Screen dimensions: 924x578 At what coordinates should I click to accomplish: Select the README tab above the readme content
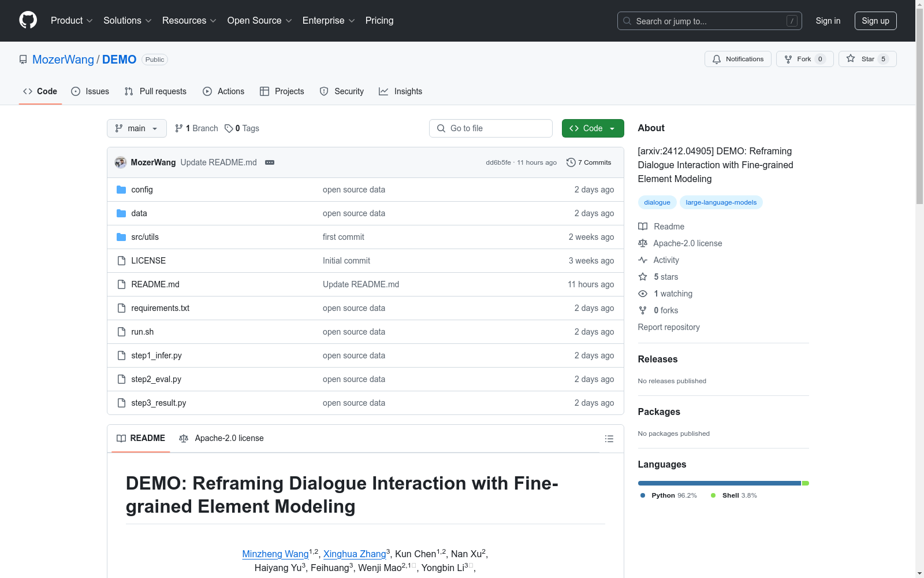pyautogui.click(x=141, y=438)
